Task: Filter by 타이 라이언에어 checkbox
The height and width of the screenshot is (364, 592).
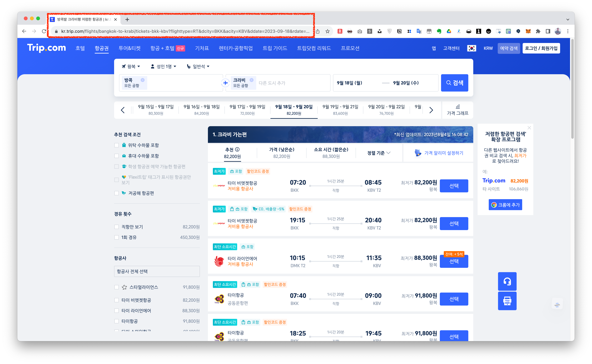Action: (x=117, y=311)
